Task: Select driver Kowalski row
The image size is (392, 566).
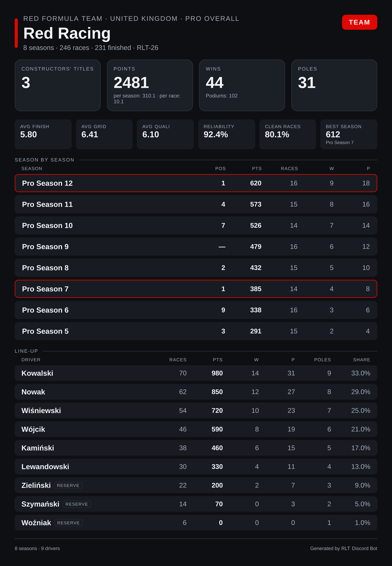Action: pyautogui.click(x=196, y=373)
